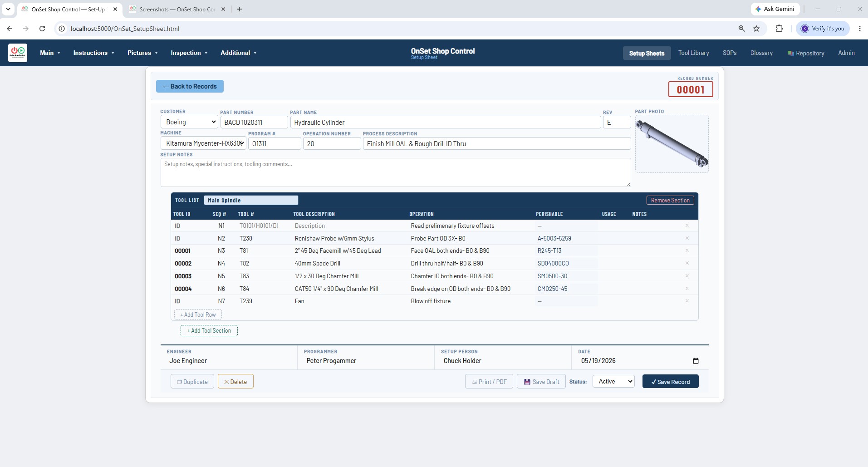Viewport: 868px width, 467px height.
Task: Bookmark page with the star icon
Action: click(x=756, y=29)
